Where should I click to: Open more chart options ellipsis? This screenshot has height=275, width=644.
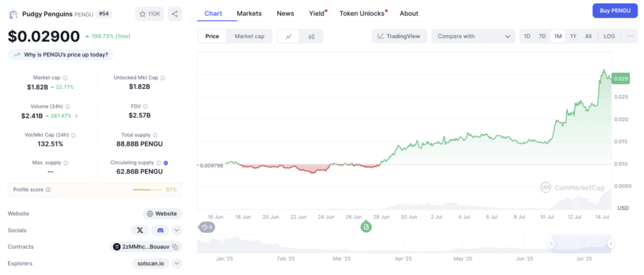(x=630, y=36)
